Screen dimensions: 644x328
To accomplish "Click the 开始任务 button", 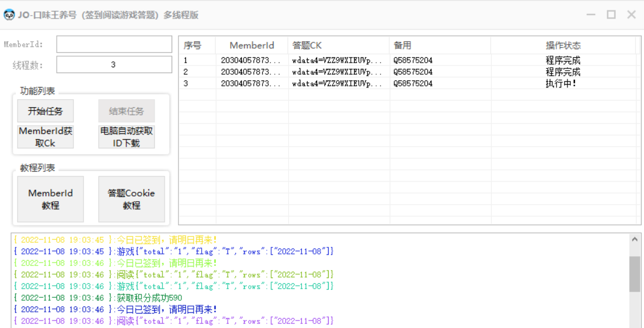I will pos(45,111).
